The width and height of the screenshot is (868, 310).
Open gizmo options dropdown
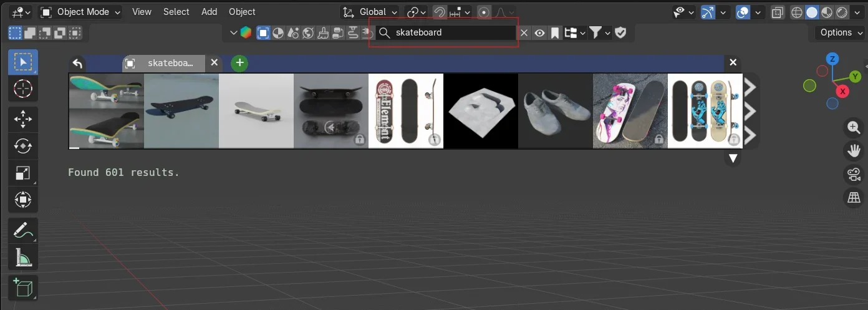[x=724, y=12]
